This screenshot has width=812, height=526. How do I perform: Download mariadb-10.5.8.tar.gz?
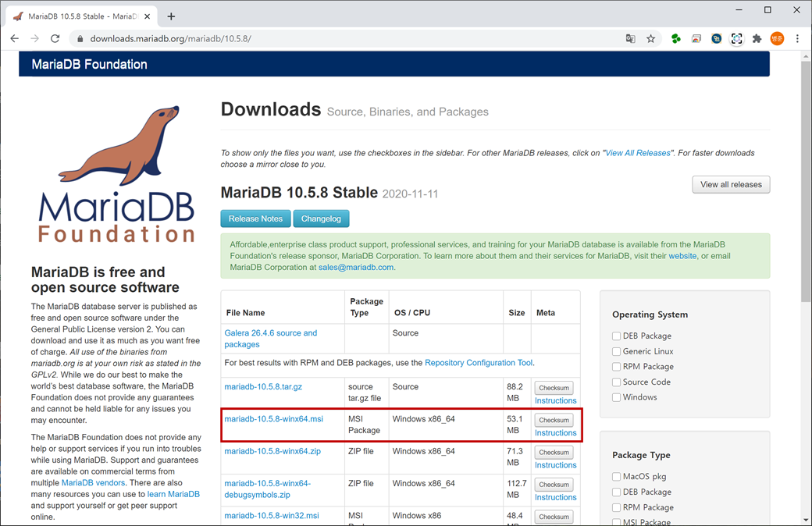click(263, 387)
